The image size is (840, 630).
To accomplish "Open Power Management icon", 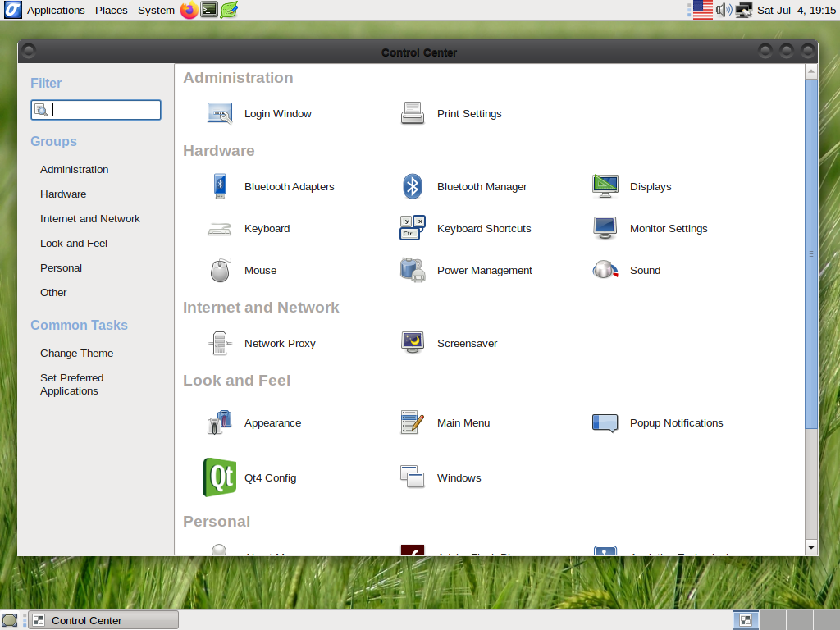I will [x=413, y=270].
